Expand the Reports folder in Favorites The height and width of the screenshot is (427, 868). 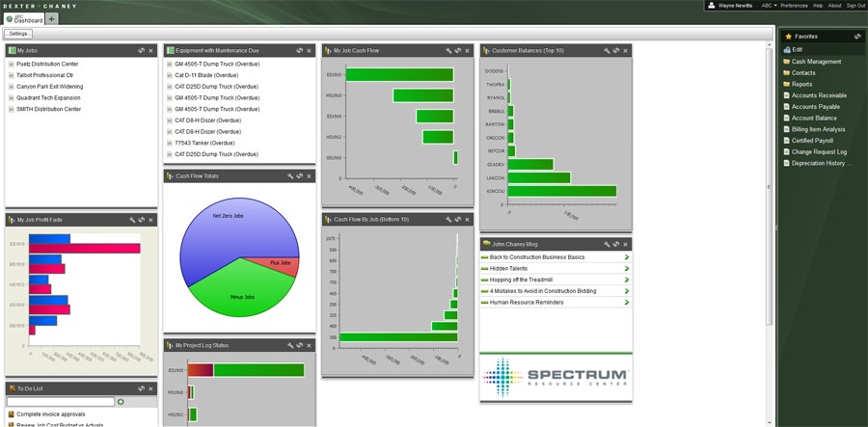[801, 84]
